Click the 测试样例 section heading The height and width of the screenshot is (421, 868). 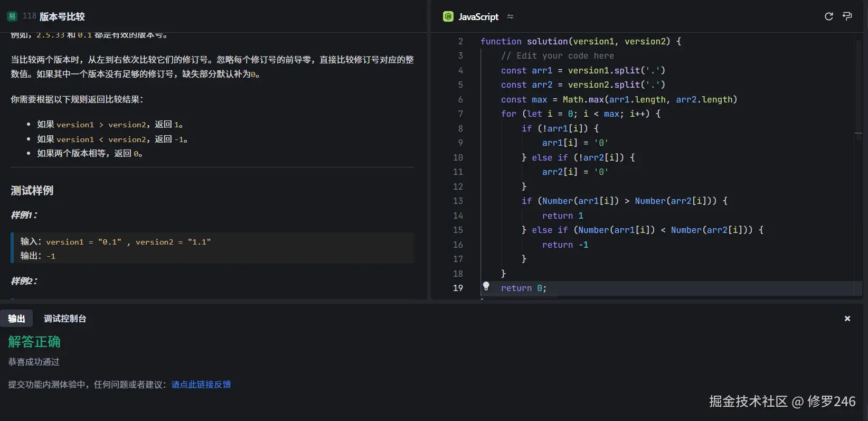32,191
